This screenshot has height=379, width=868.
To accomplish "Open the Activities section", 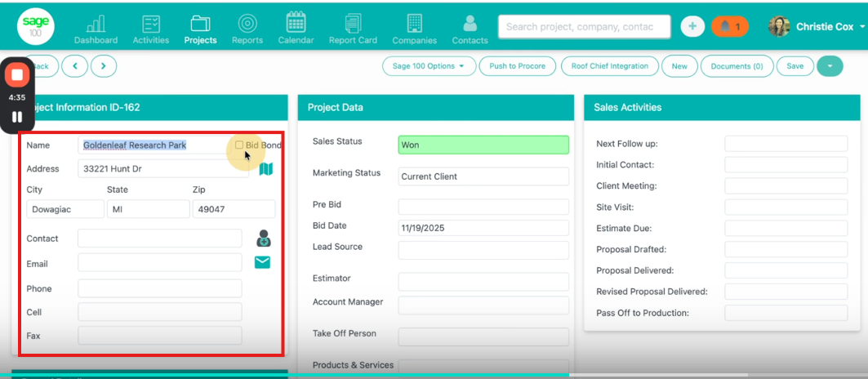I will point(151,30).
